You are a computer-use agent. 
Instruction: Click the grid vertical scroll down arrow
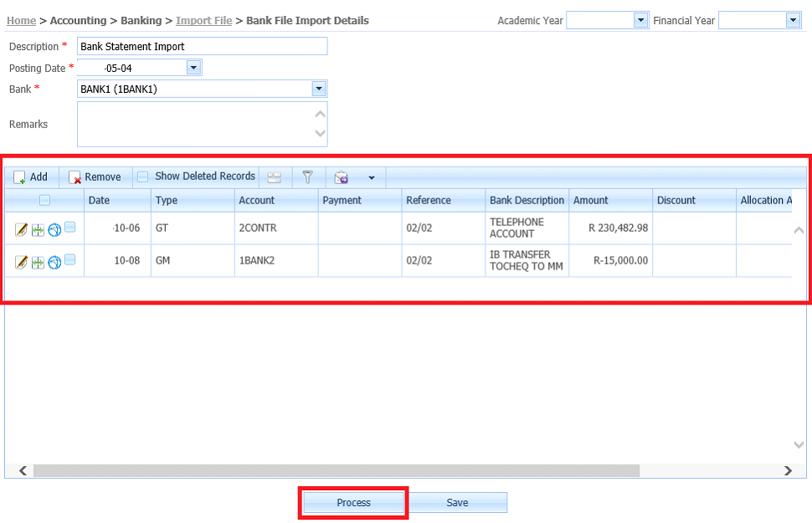click(799, 444)
